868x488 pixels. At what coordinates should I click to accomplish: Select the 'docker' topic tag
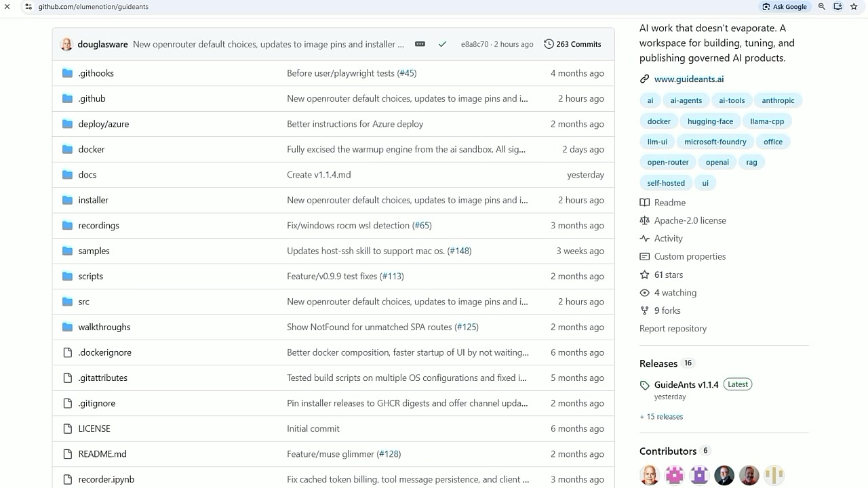coord(658,121)
